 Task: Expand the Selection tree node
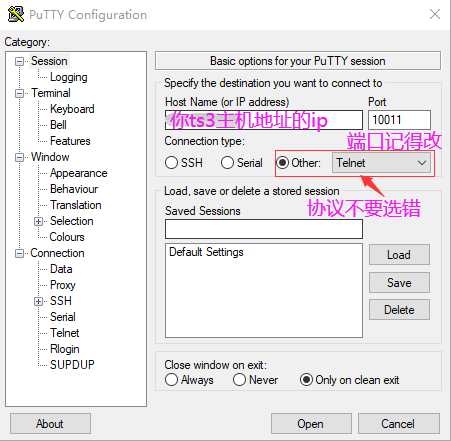pyautogui.click(x=38, y=221)
